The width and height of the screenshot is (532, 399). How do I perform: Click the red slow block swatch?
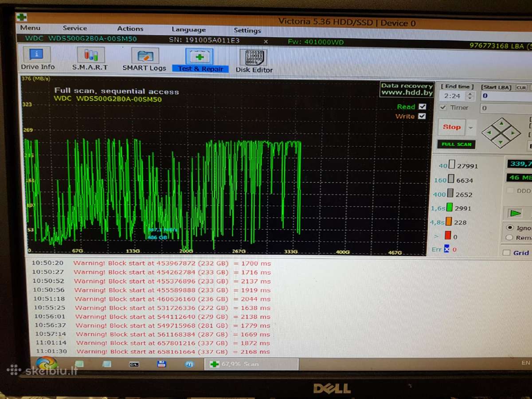(448, 235)
